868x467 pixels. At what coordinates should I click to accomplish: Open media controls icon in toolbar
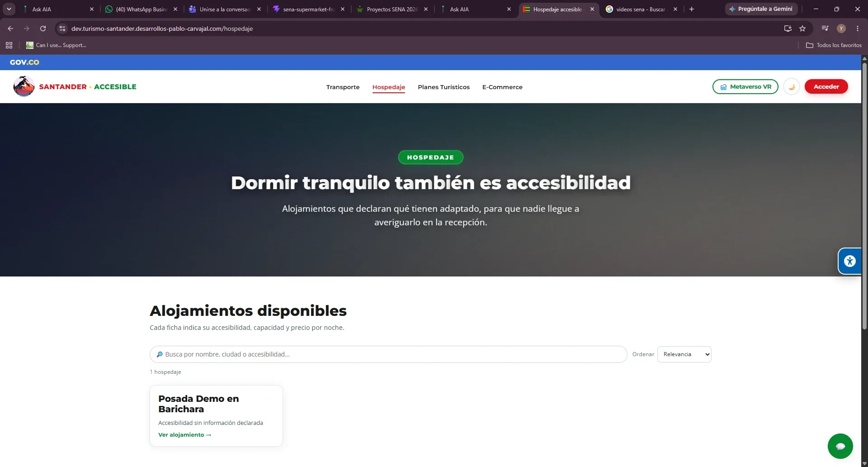(825, 29)
